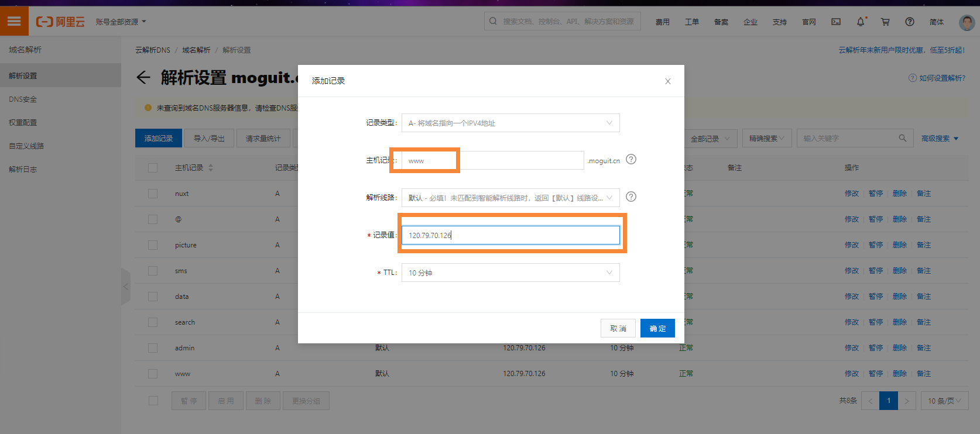Open the promotional 低至5折起 link

tap(902, 50)
